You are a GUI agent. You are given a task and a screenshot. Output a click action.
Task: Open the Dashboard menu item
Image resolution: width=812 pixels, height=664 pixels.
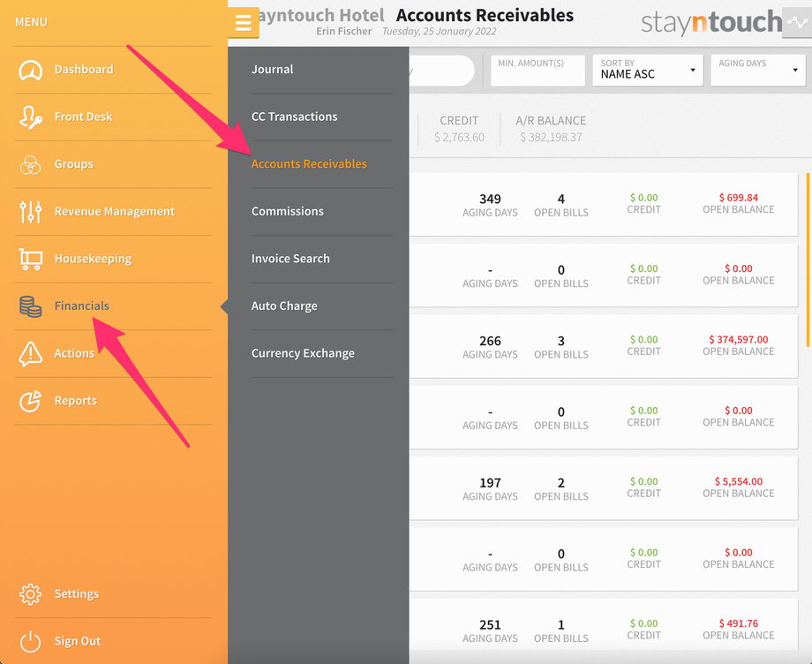(x=84, y=70)
